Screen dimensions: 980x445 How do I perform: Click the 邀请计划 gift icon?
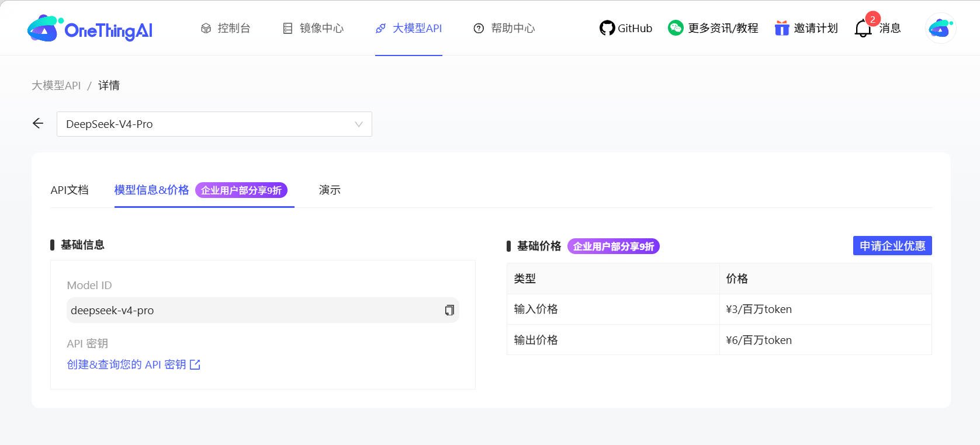point(782,28)
